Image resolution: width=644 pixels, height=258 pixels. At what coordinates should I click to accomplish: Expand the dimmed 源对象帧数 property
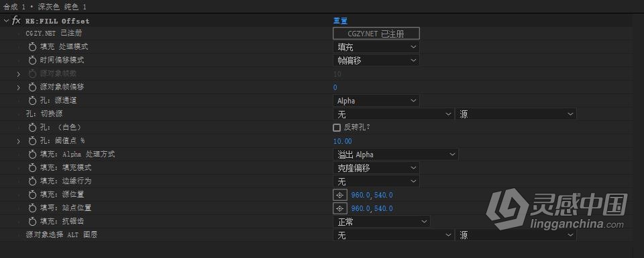tap(18, 74)
